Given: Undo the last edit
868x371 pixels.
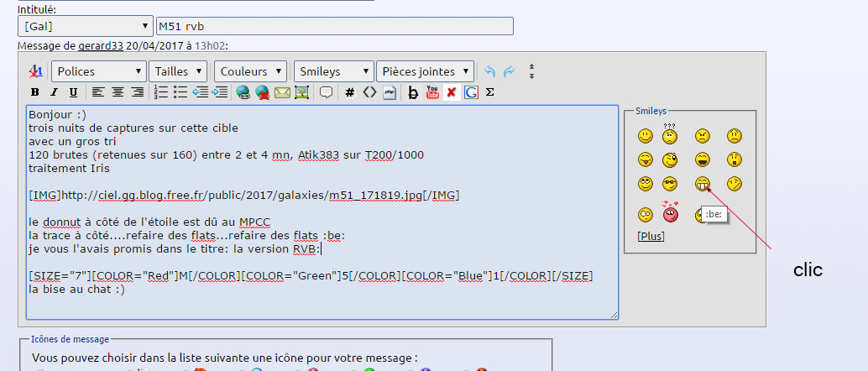Looking at the screenshot, I should (x=489, y=71).
